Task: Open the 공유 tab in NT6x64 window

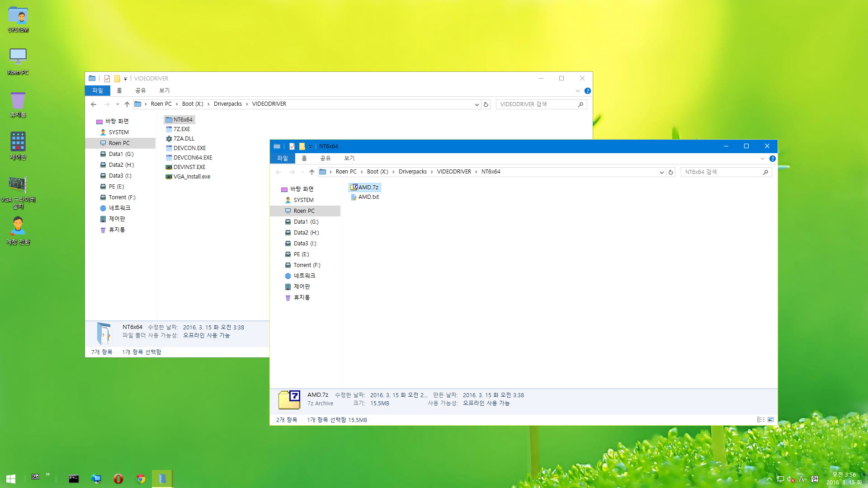Action: click(x=325, y=158)
